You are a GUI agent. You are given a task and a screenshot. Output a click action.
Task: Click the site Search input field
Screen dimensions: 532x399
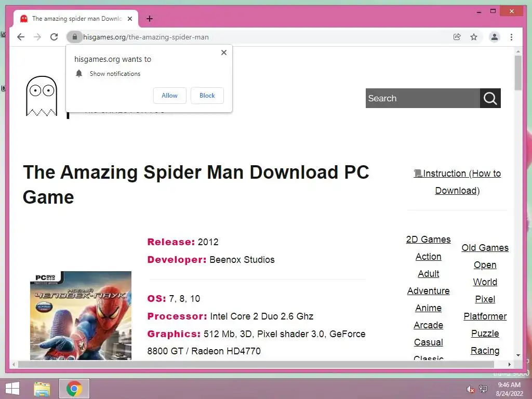tap(422, 98)
